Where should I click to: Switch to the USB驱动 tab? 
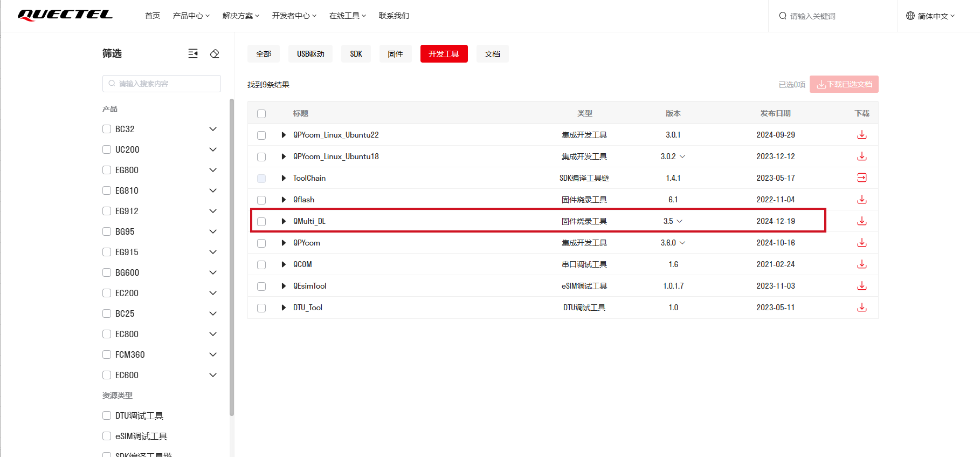[x=310, y=54]
